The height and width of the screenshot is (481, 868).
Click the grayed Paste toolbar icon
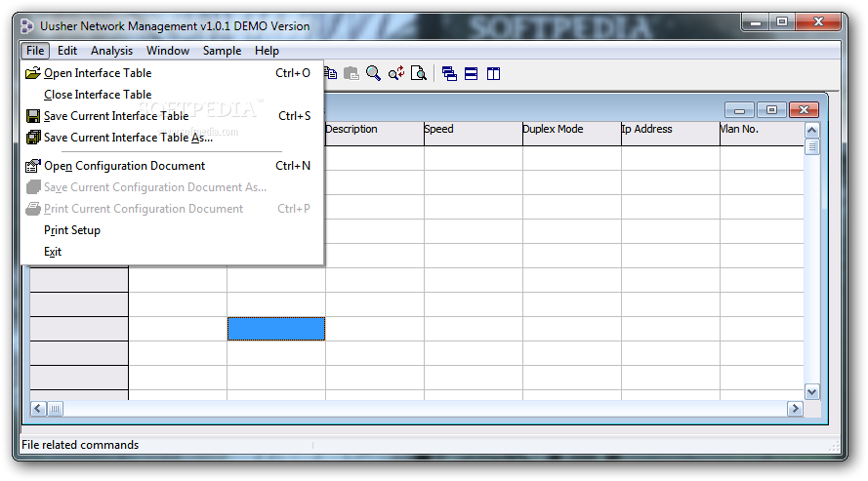click(x=351, y=73)
